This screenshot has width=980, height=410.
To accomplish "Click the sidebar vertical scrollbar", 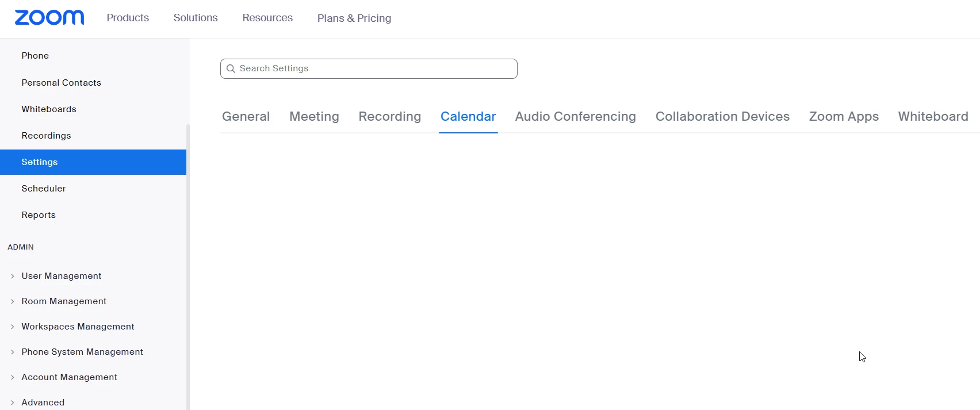I will coord(188,267).
